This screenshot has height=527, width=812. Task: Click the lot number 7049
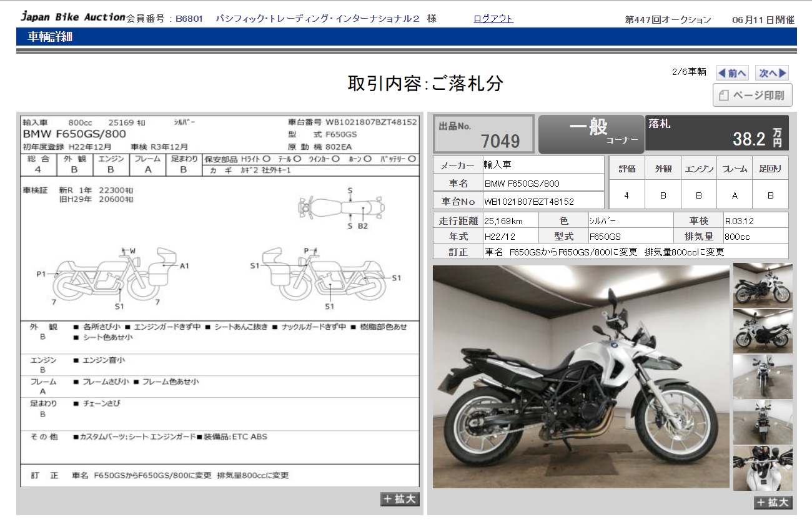click(x=500, y=141)
